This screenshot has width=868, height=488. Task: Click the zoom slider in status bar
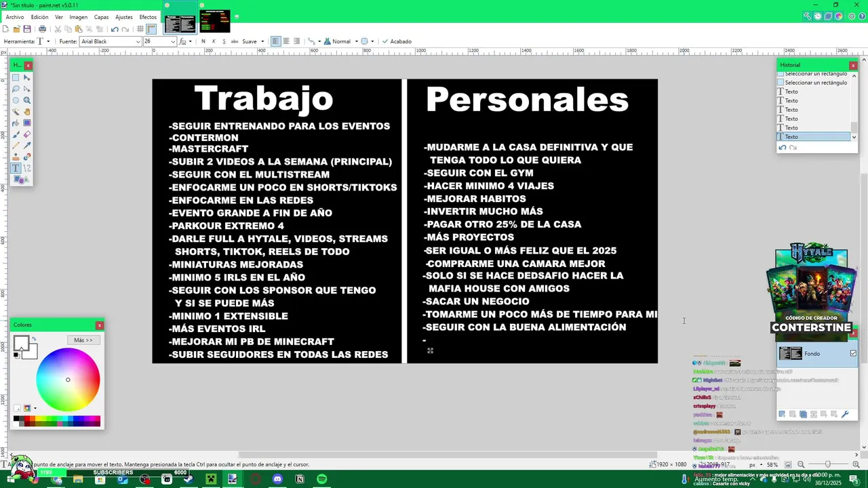tap(827, 464)
